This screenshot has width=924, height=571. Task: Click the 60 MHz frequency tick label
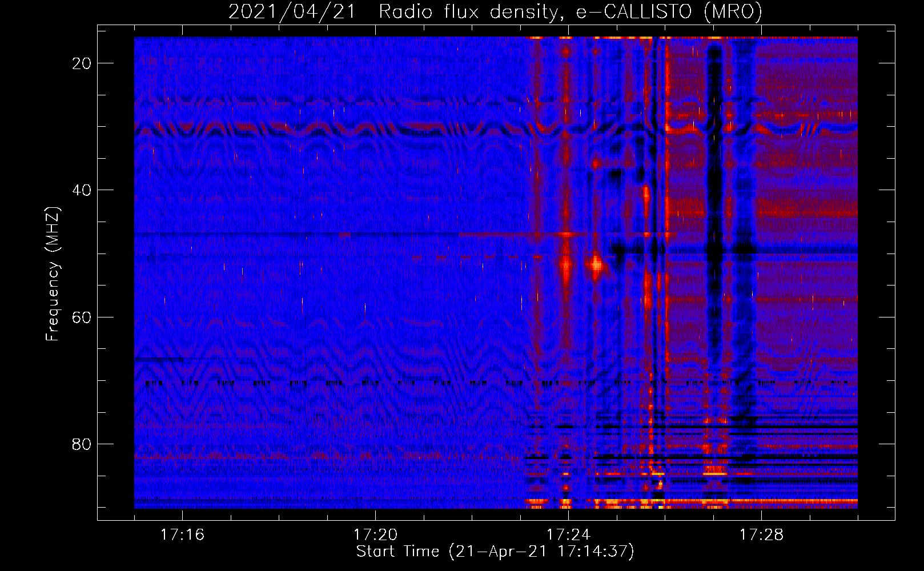[82, 317]
